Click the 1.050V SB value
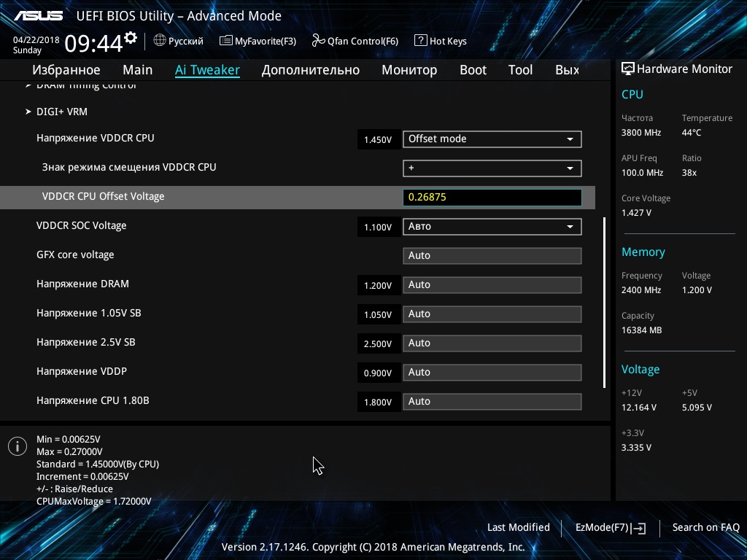 coord(378,315)
